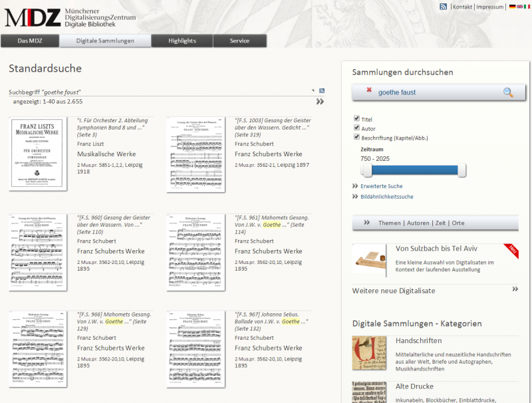Clear the search term with red X

369,90
